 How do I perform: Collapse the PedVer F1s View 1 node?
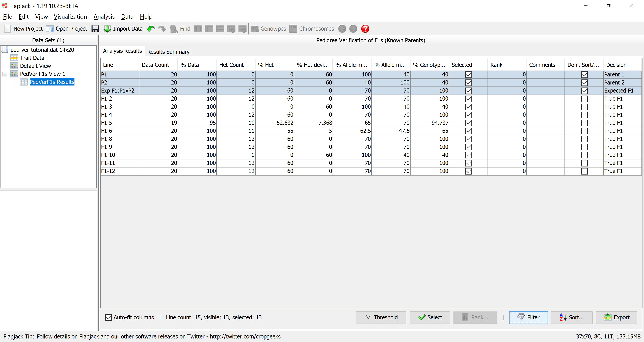pyautogui.click(x=5, y=74)
